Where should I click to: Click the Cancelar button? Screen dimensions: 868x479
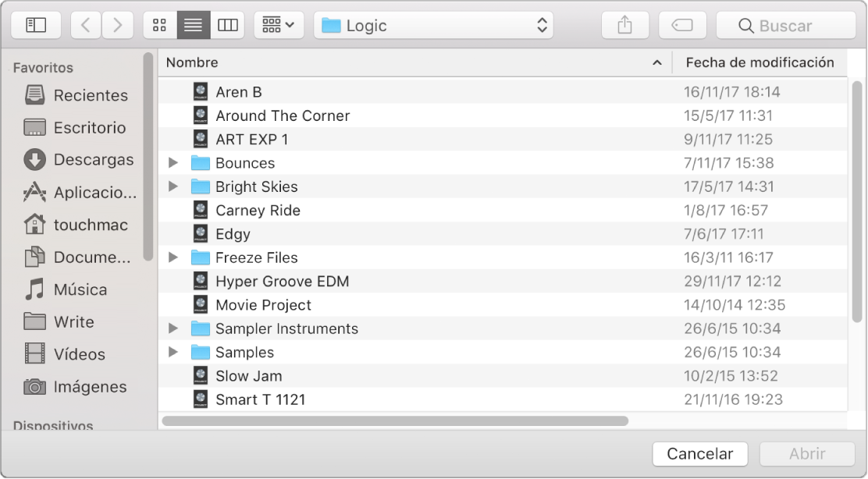click(699, 453)
